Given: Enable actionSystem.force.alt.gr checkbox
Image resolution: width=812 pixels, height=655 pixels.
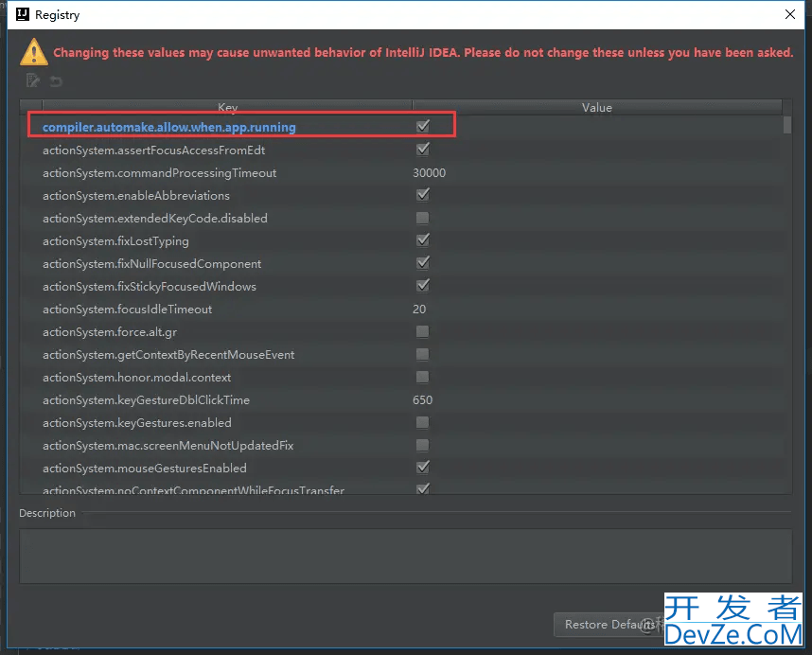Looking at the screenshot, I should 423,331.
